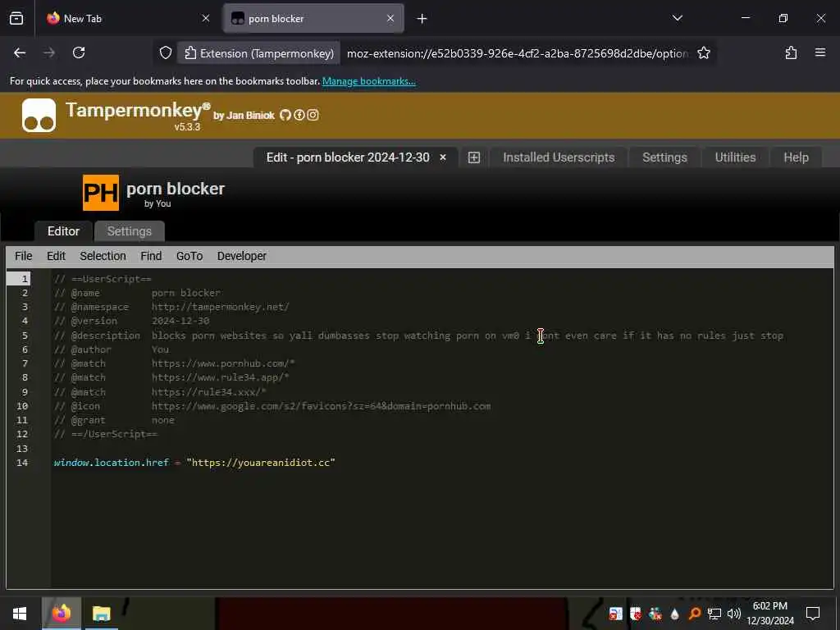Click the Extension (Tampermonkey) identity button

[x=258, y=53]
